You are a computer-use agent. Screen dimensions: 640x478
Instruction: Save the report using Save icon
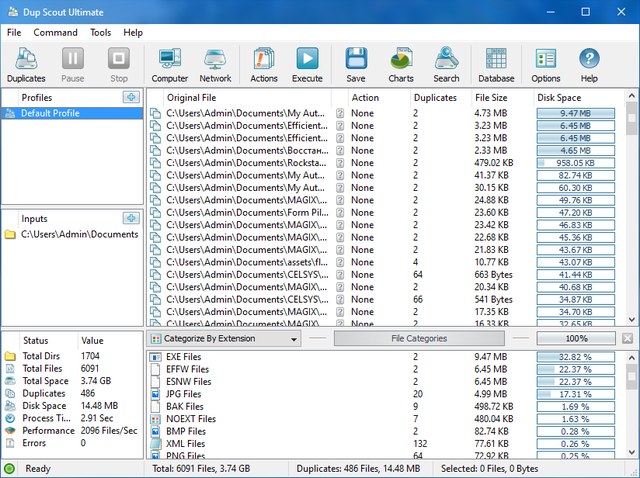pos(355,64)
